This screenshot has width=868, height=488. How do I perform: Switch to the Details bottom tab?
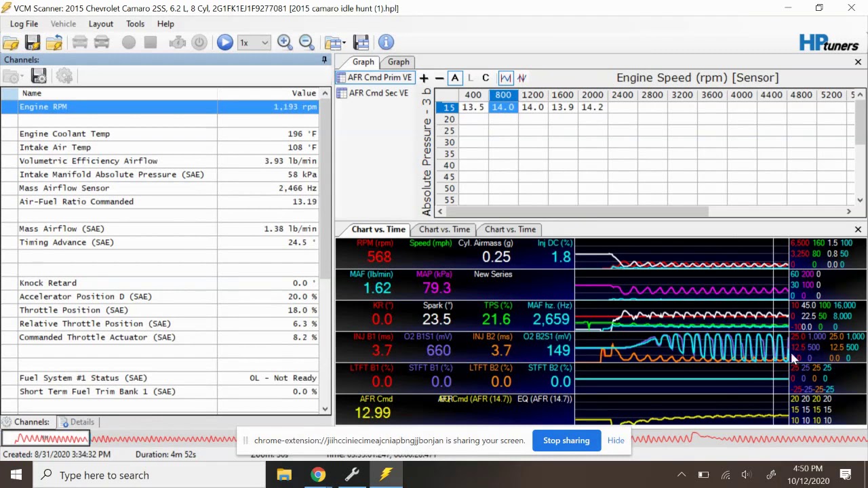(x=77, y=422)
